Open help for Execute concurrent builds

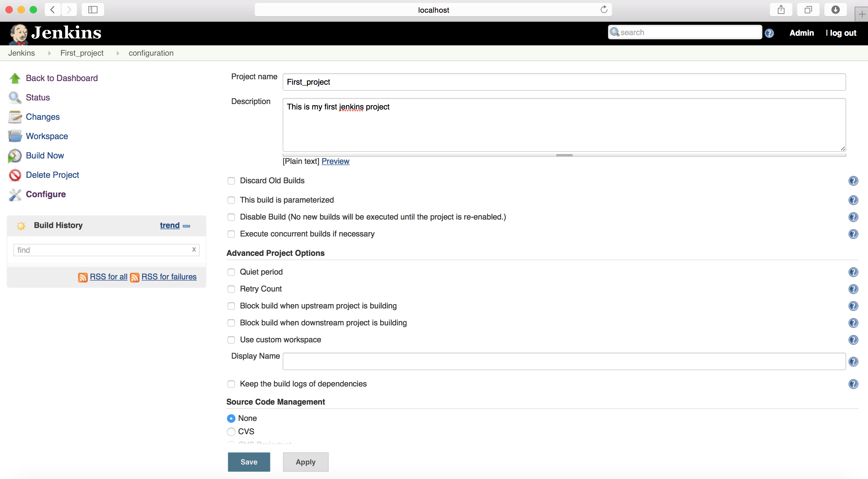pos(853,234)
